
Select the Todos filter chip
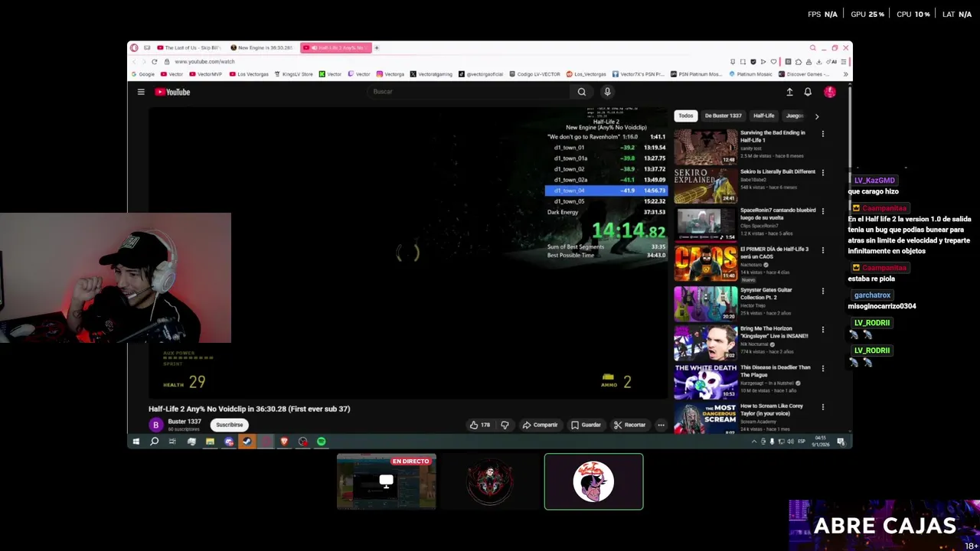(x=685, y=116)
